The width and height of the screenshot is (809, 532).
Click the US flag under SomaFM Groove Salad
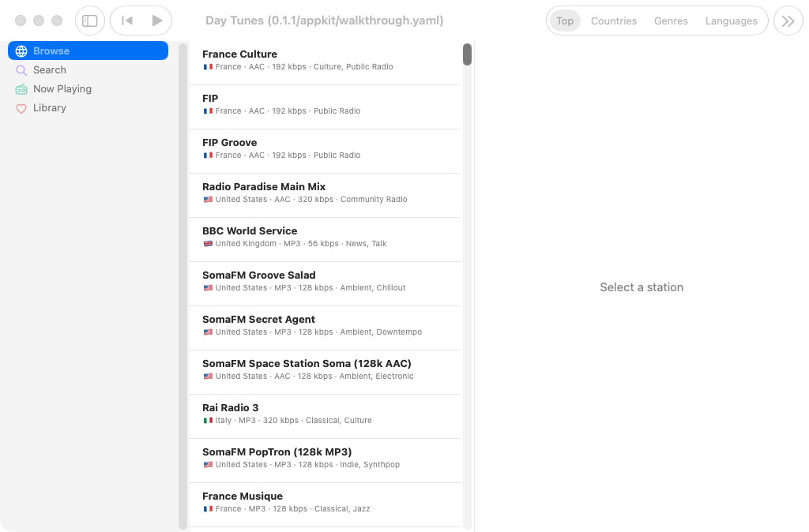[208, 288]
